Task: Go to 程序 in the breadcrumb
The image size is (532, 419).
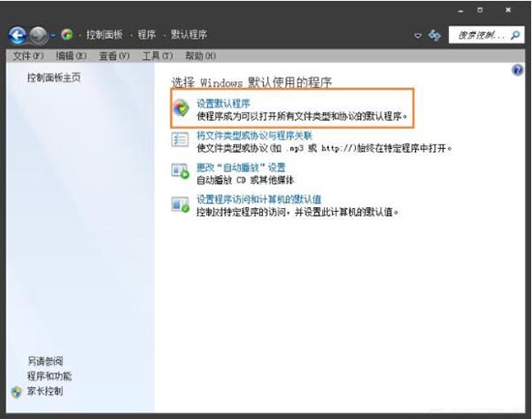Action: [147, 35]
